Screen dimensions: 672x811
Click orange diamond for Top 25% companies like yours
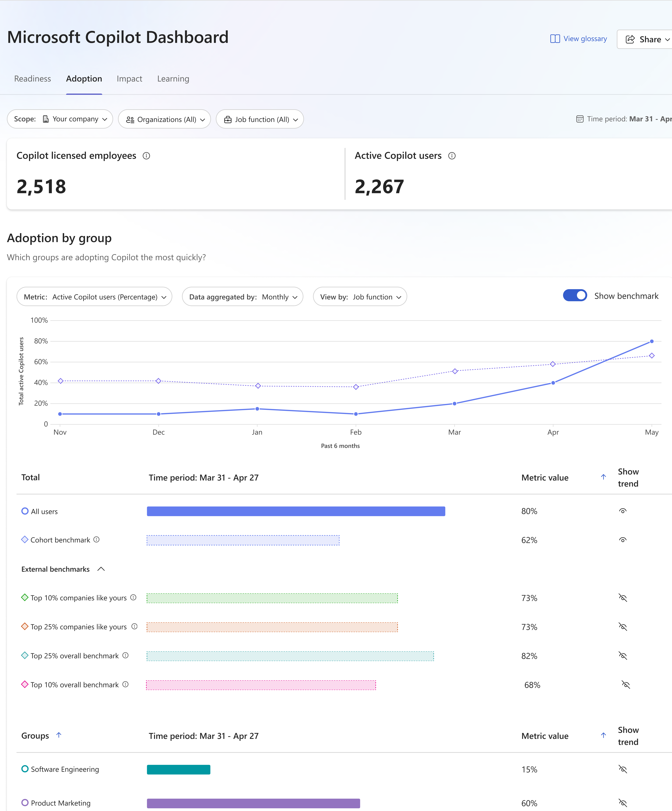click(25, 626)
